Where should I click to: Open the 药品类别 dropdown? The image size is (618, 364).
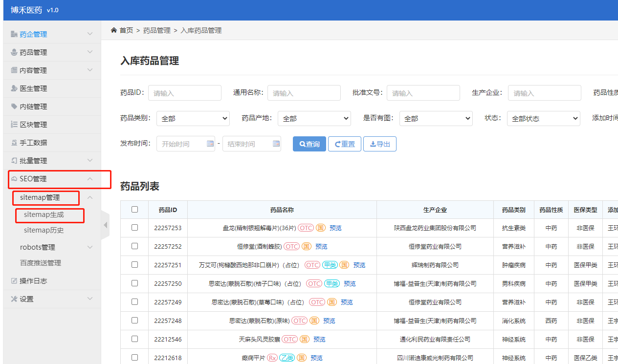193,118
